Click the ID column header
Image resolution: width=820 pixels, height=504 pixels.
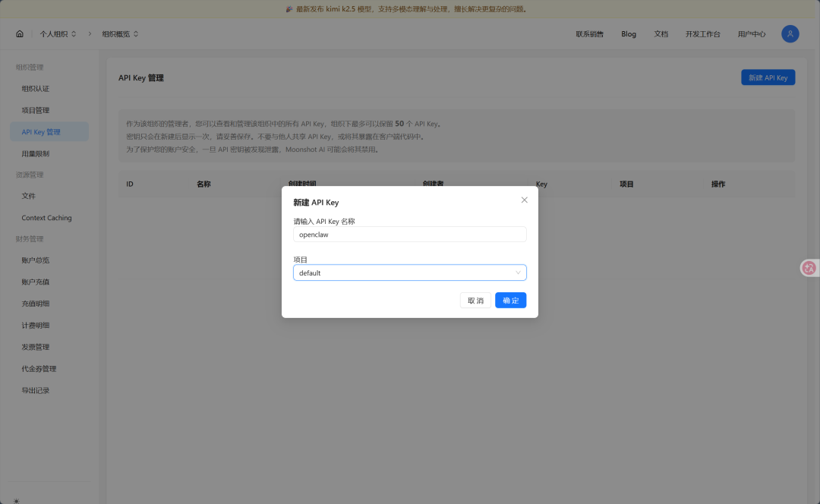[130, 184]
